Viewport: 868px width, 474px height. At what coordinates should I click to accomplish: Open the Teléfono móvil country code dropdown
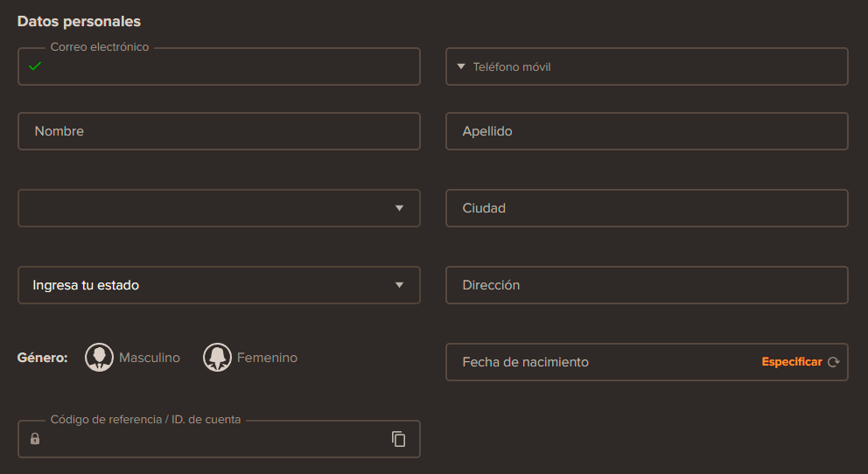coord(461,66)
